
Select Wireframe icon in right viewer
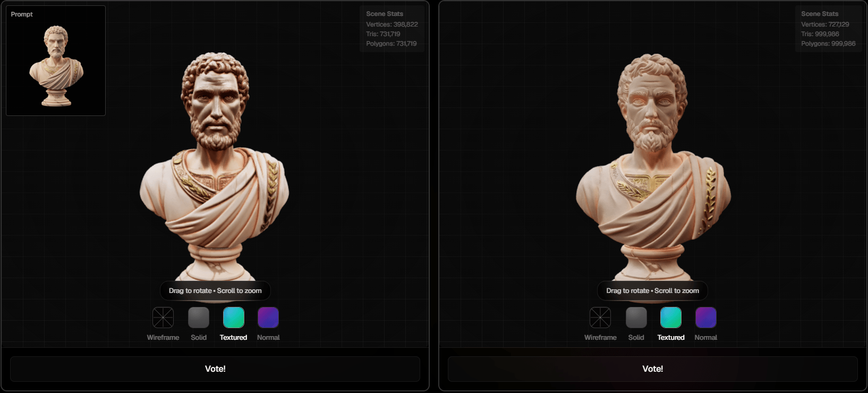pos(600,317)
